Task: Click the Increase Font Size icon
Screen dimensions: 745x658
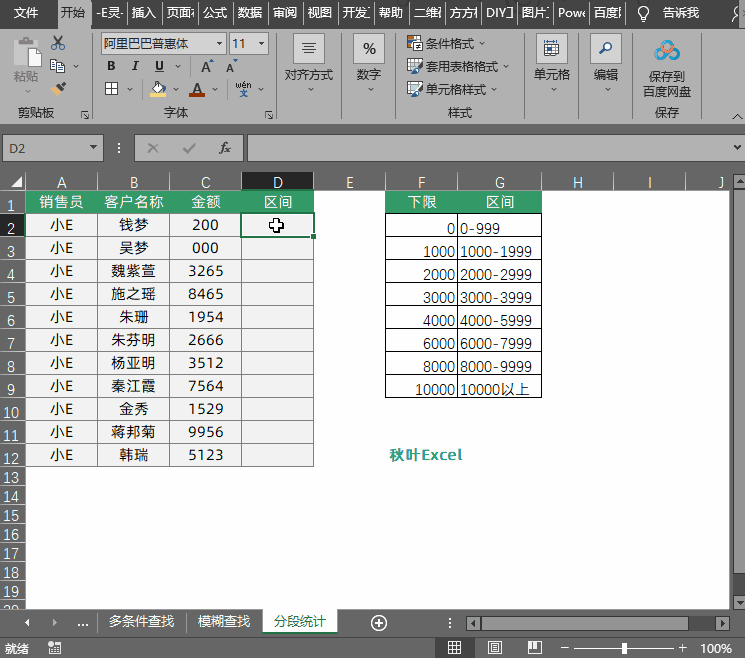Action: point(207,67)
